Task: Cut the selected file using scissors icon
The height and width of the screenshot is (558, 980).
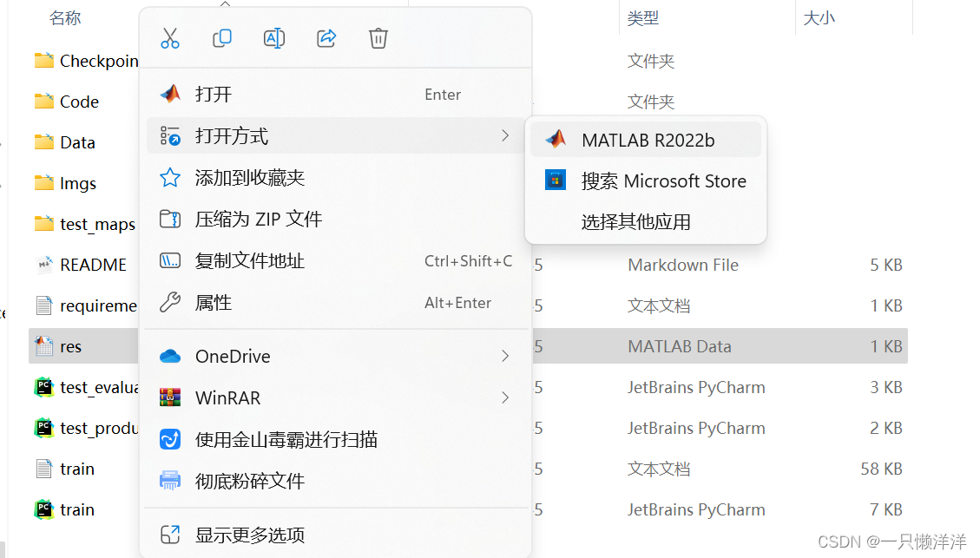Action: [x=169, y=38]
